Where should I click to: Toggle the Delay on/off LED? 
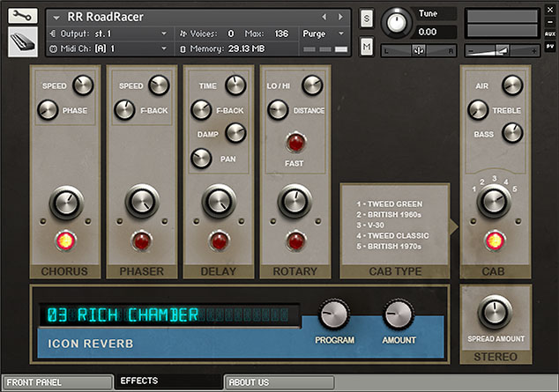pyautogui.click(x=219, y=240)
